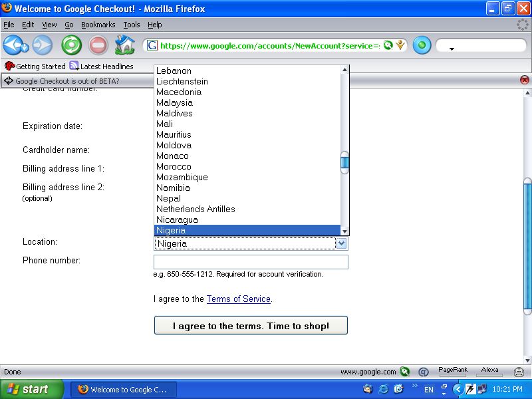Select Monaco in the country list

(x=247, y=156)
